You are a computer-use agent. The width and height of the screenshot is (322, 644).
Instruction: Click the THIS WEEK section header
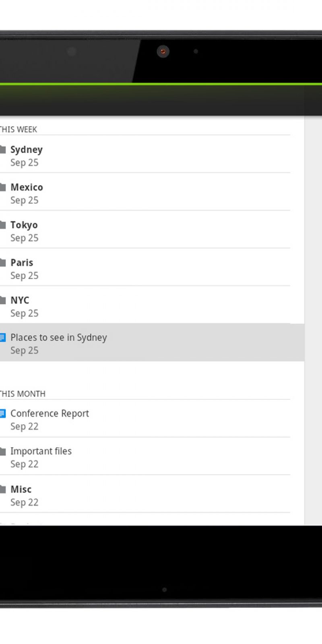[19, 130]
